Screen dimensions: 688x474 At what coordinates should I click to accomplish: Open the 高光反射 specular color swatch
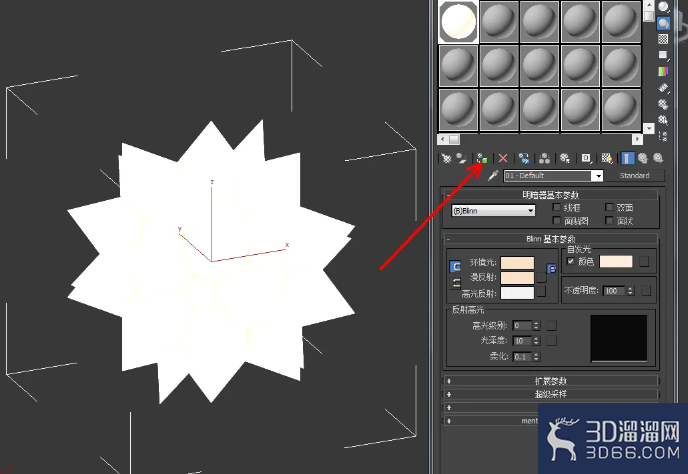(x=517, y=293)
